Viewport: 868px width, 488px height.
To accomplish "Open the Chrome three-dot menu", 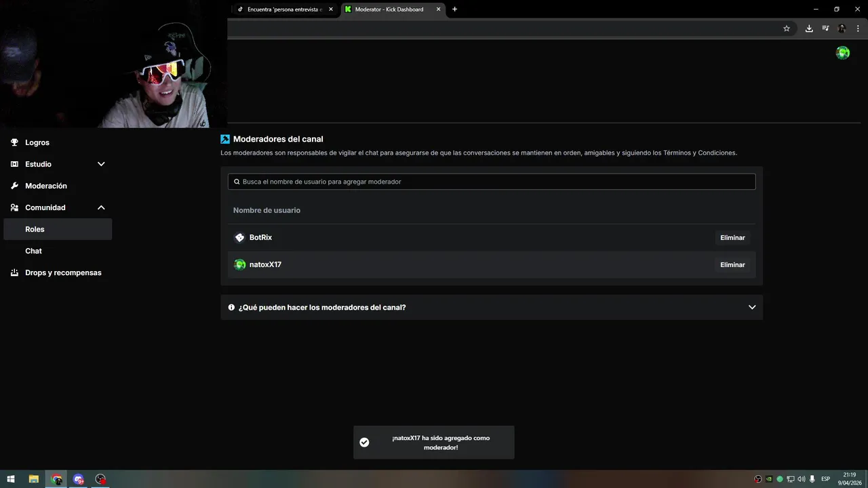I will pyautogui.click(x=858, y=28).
